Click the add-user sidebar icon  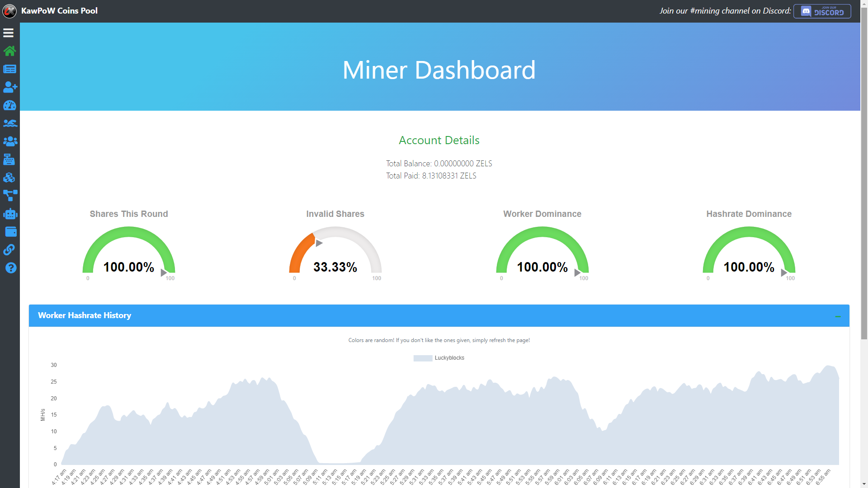(10, 87)
